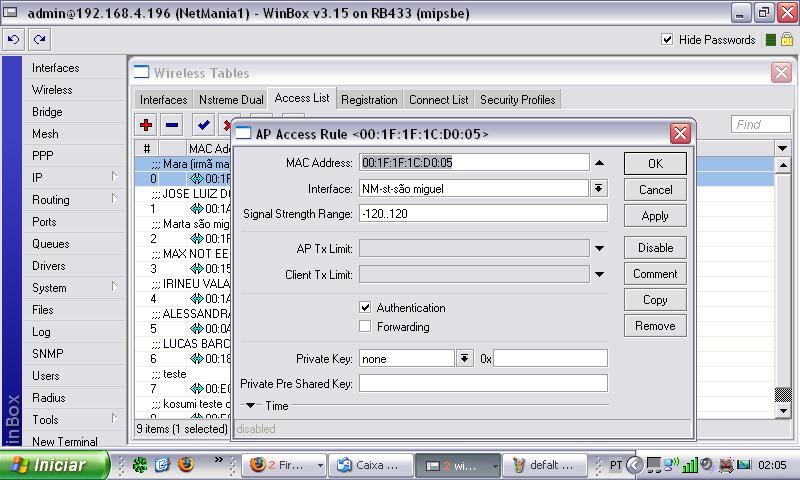The width and height of the screenshot is (800, 480).
Task: Add a new access list entry with red plus
Action: click(146, 124)
